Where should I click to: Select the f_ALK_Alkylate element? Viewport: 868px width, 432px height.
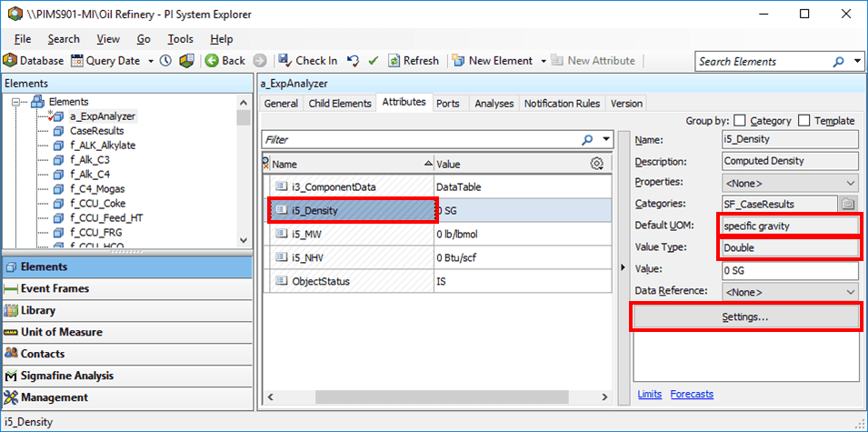pos(103,146)
